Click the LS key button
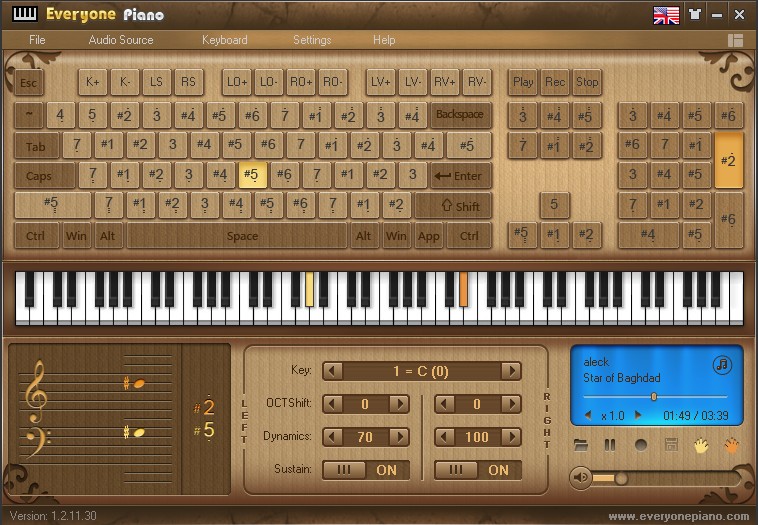758x525 pixels. [157, 82]
